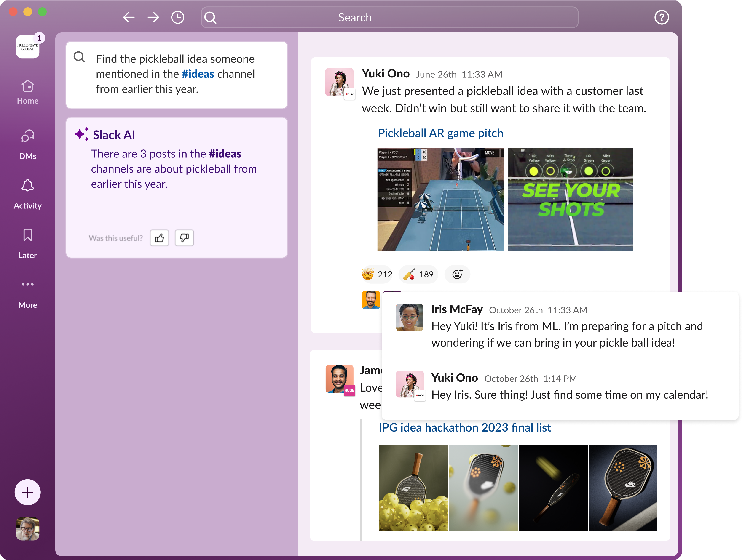Viewport: 745px width, 560px height.
Task: Open the history clock icon
Action: tap(177, 17)
